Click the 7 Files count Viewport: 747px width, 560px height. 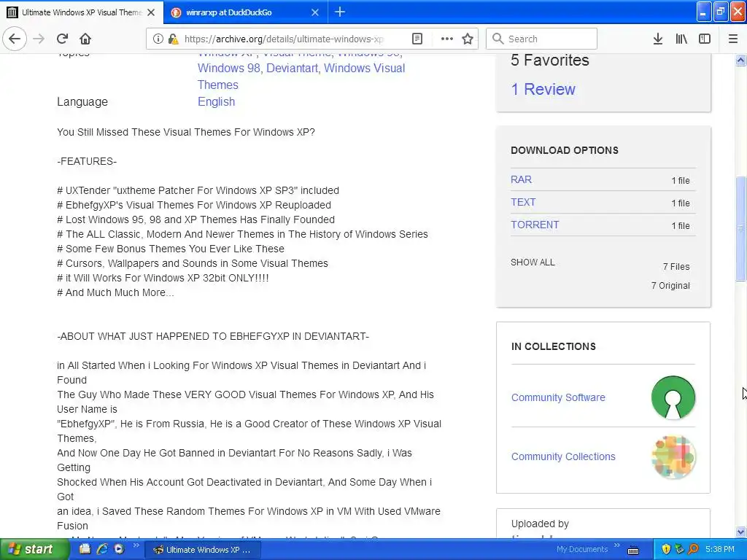(676, 267)
